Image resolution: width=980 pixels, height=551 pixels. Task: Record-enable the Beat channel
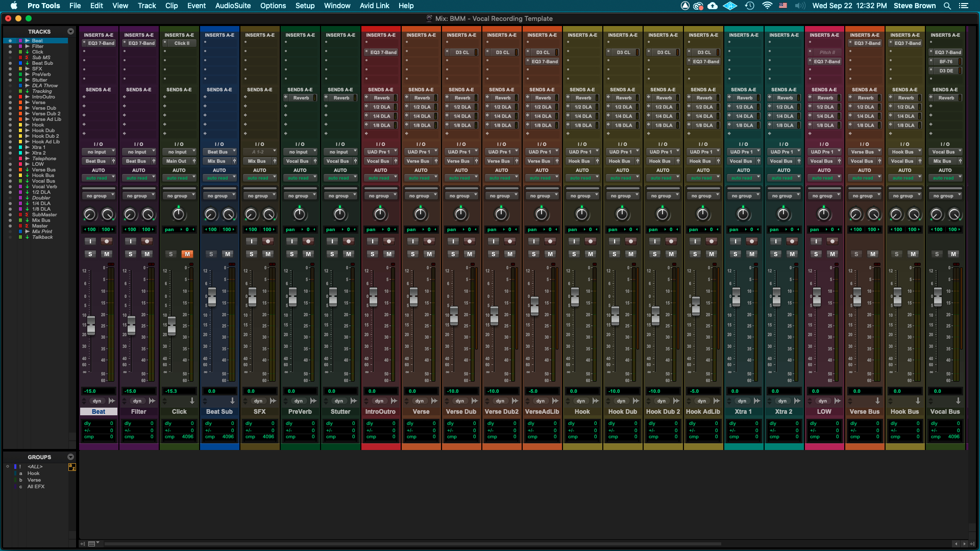click(107, 241)
